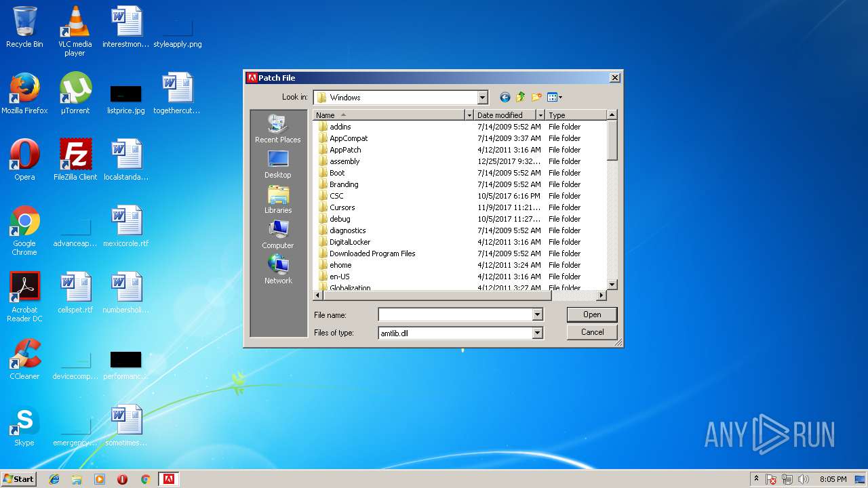This screenshot has height=488, width=868.
Task: Open Acrobat Reader DC desktop shortcut
Action: pyautogui.click(x=24, y=297)
